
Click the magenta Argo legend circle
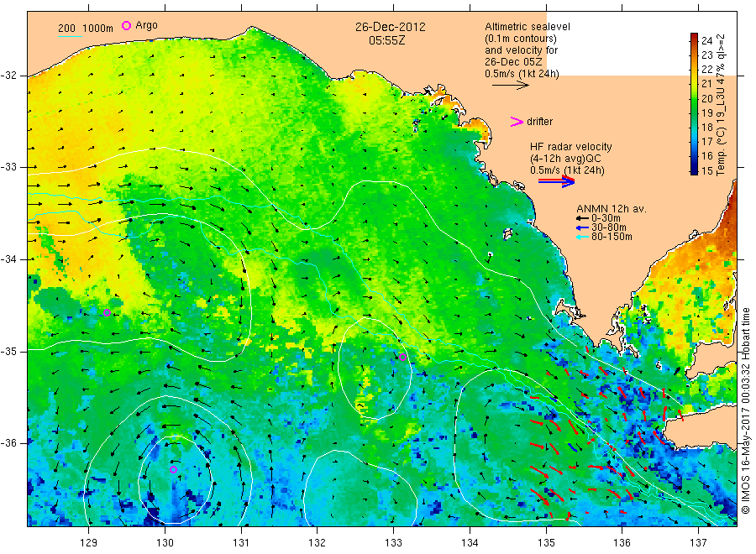[x=126, y=25]
